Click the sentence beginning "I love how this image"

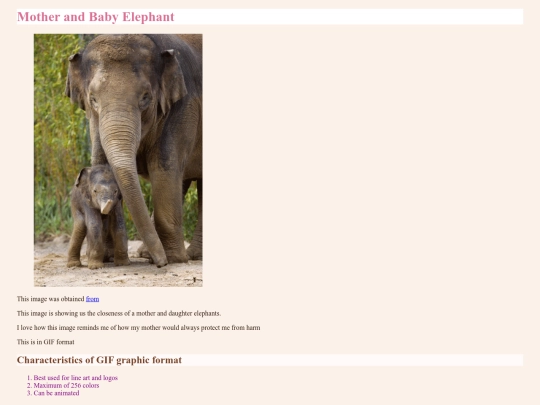(138, 328)
